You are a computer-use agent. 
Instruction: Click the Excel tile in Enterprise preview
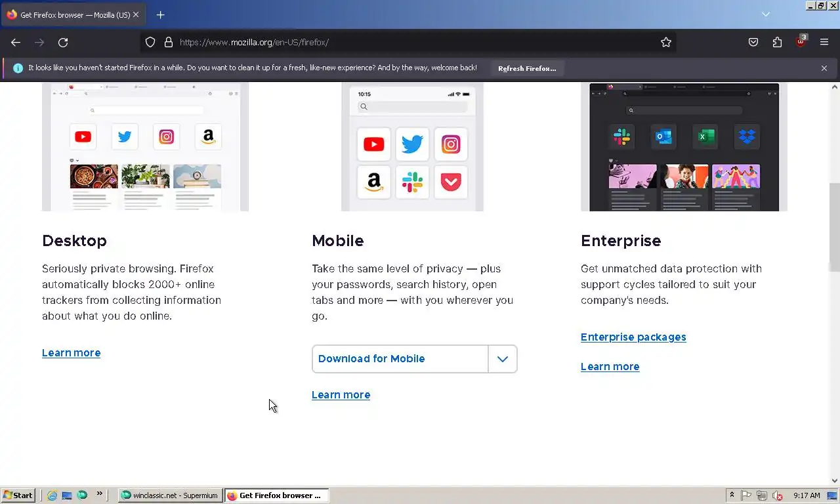point(705,136)
